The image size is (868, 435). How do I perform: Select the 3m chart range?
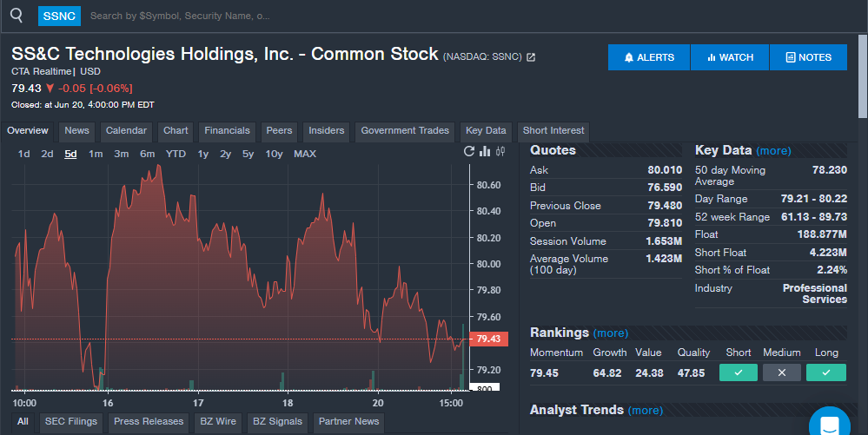click(x=122, y=154)
